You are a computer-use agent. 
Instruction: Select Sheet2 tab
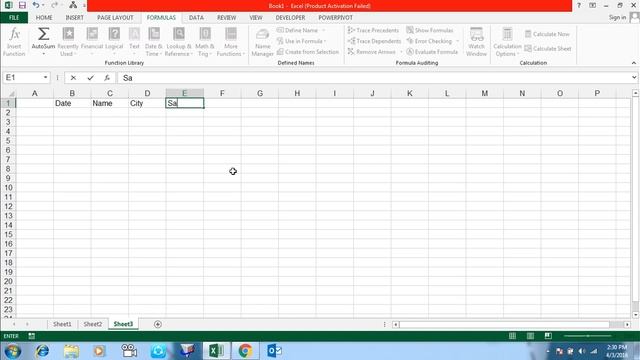[93, 324]
